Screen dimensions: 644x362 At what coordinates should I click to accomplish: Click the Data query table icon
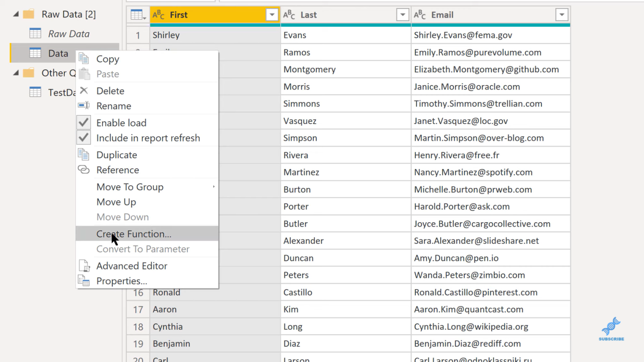(x=35, y=53)
